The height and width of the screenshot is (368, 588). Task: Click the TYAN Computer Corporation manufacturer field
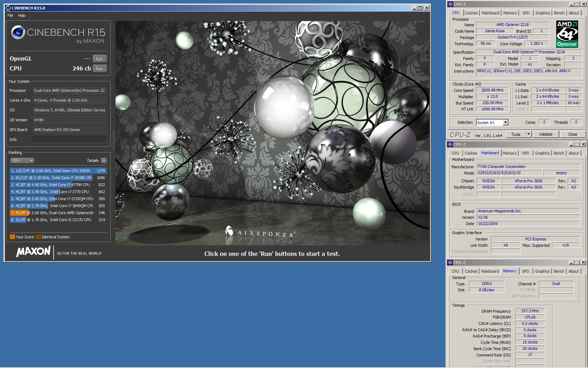pos(528,166)
